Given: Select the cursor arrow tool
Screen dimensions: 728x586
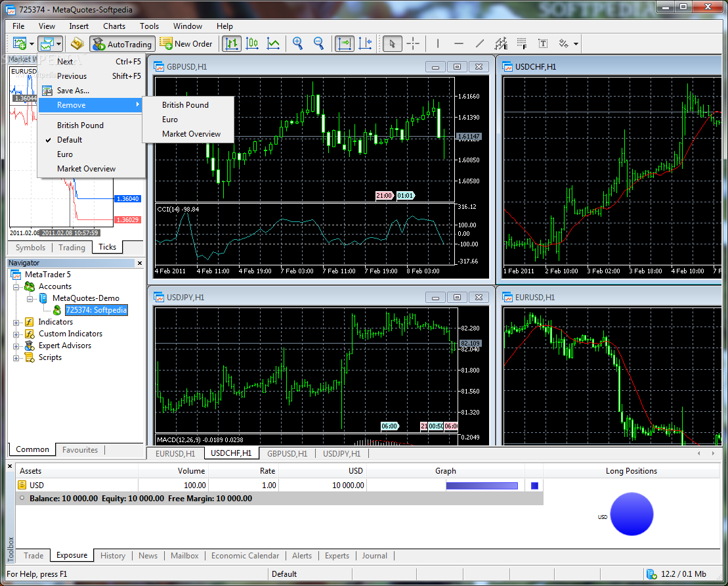Looking at the screenshot, I should tap(393, 43).
